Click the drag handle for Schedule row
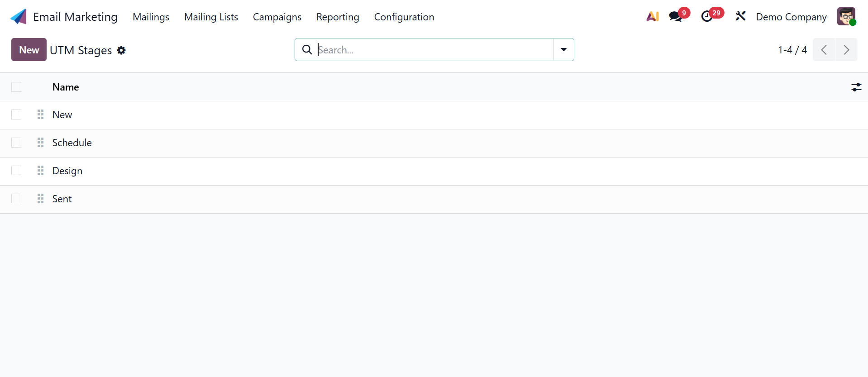 click(x=40, y=143)
